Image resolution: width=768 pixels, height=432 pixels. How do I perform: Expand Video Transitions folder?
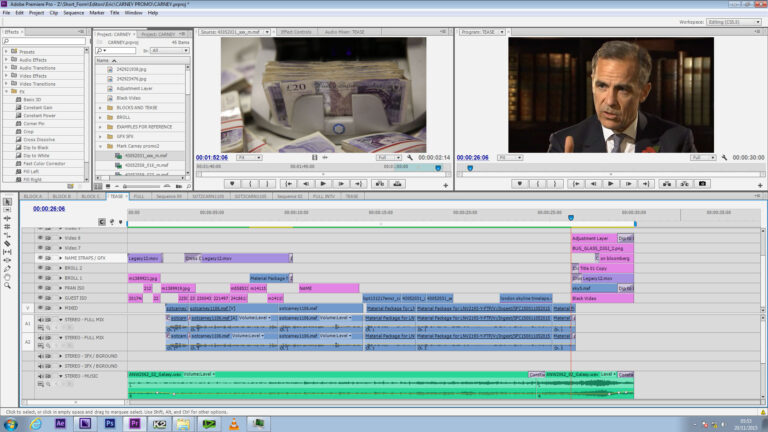point(6,84)
